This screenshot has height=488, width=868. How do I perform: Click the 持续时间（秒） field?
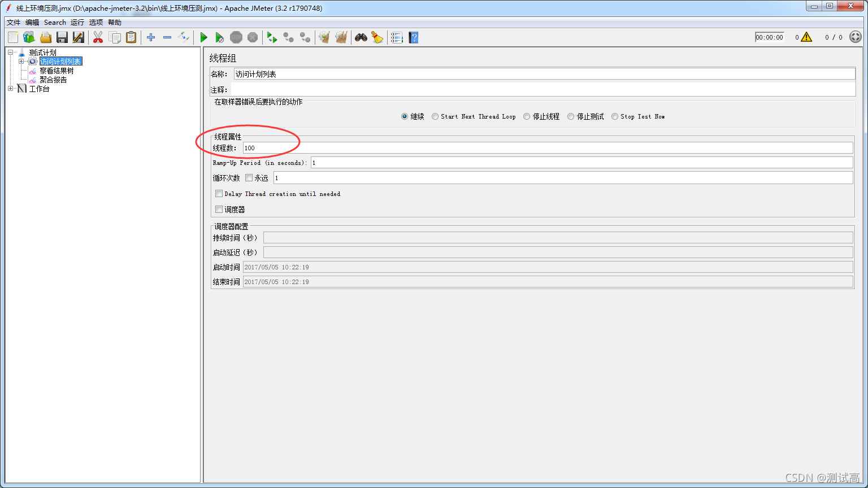(x=558, y=238)
